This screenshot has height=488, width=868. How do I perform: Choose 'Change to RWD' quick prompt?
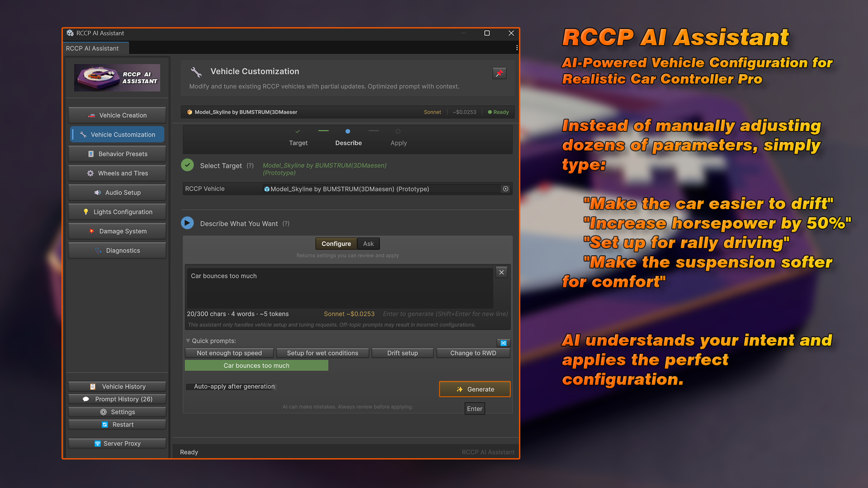tap(473, 353)
